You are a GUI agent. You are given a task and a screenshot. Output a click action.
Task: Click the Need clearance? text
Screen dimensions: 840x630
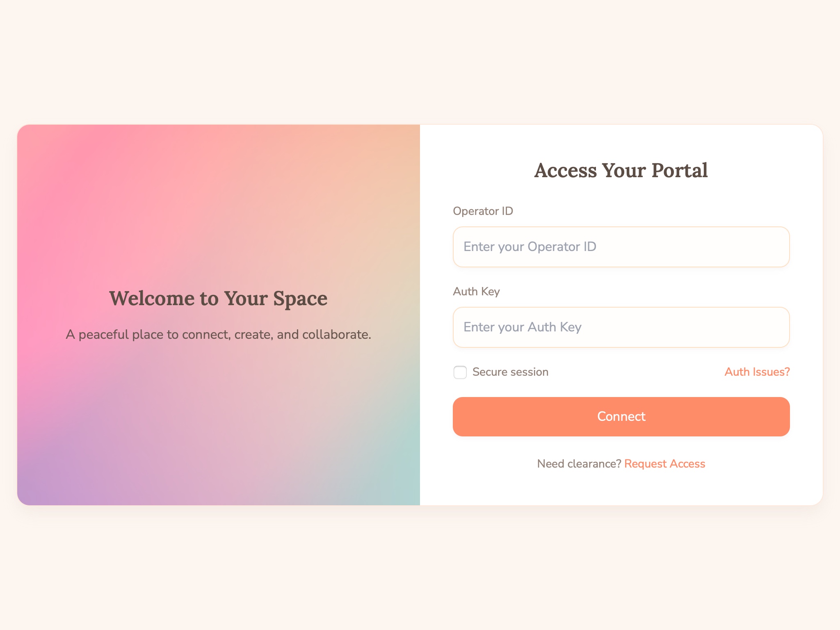click(578, 463)
